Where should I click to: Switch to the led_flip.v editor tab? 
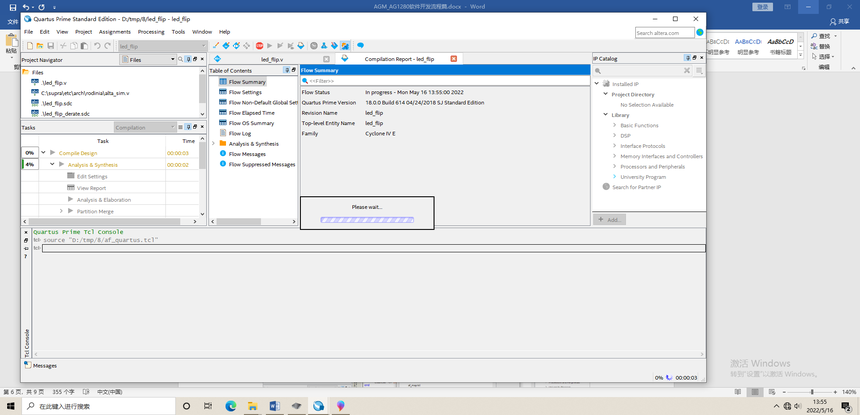(271, 59)
